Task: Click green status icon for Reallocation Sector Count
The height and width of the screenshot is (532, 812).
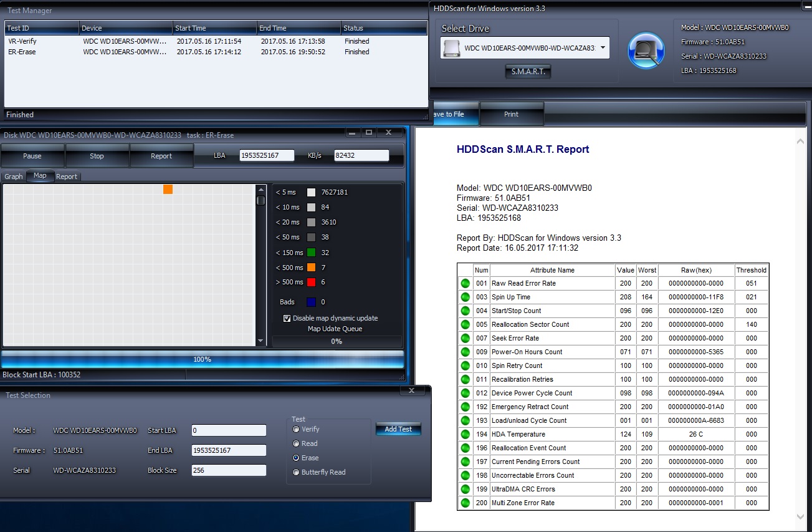Action: click(x=465, y=324)
